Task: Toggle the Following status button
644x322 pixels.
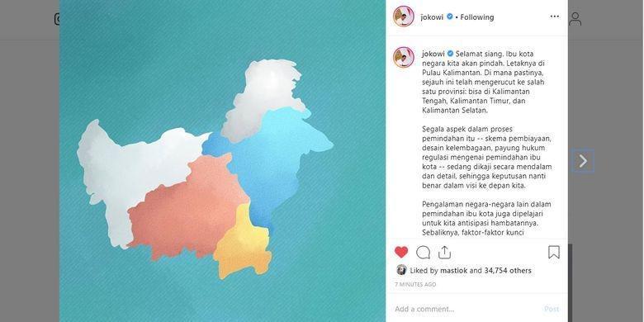Action: 477,17
